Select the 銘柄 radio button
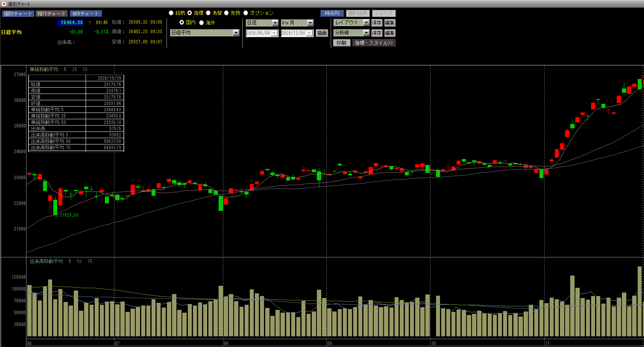Viewport: 644px width, 347px height. pos(171,13)
